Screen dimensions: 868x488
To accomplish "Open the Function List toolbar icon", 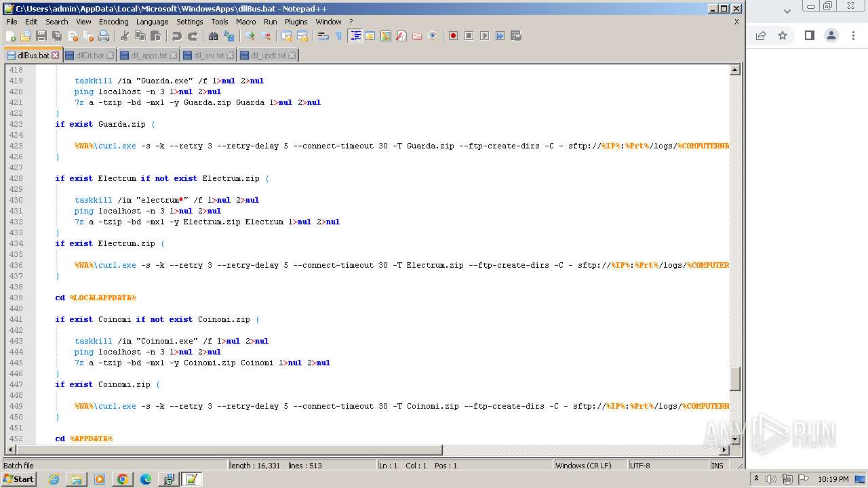I will click(x=401, y=36).
